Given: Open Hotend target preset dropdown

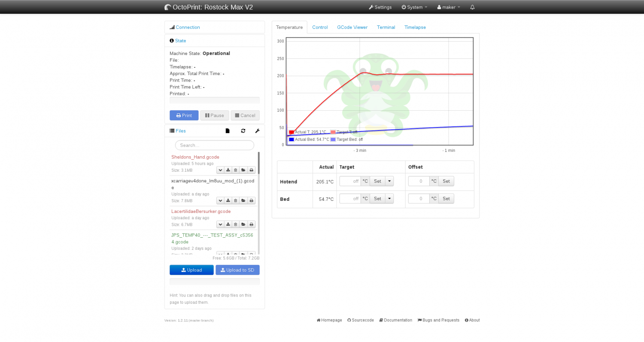Looking at the screenshot, I should point(389,181).
